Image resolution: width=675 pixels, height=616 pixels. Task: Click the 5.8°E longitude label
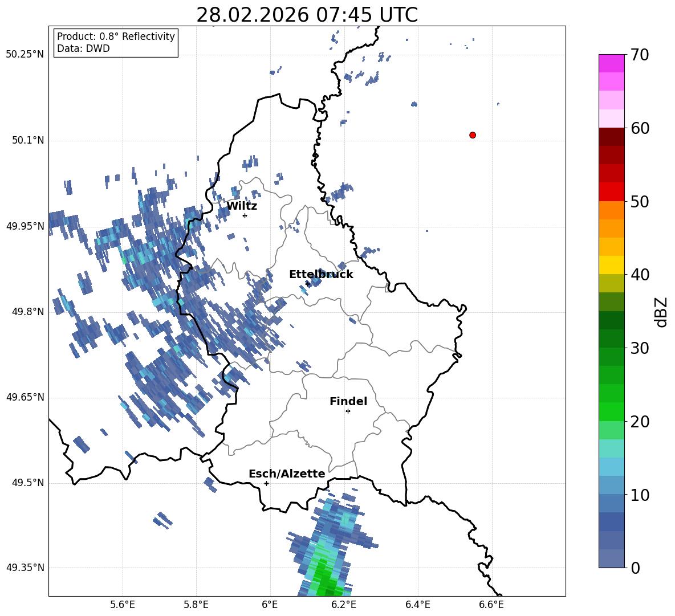[x=196, y=605]
